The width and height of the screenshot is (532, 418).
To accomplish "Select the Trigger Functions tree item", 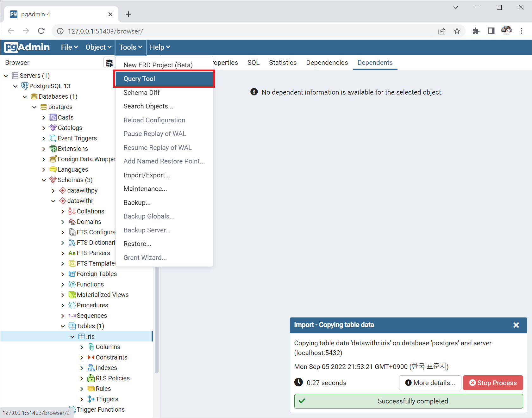I will pos(101,409).
